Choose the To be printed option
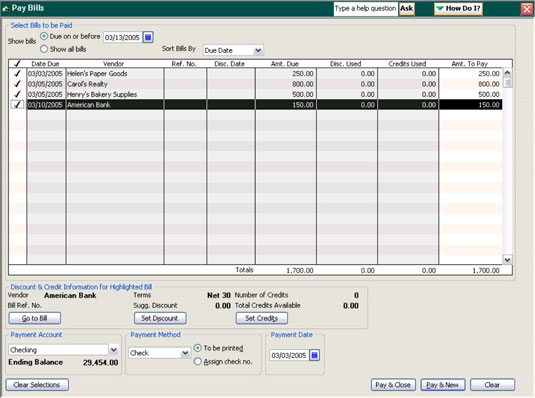 [198, 348]
